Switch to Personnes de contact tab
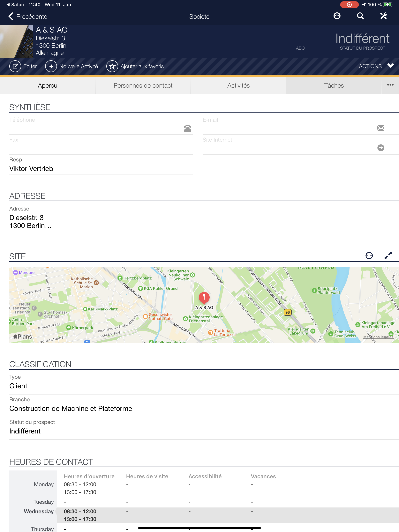 143,85
